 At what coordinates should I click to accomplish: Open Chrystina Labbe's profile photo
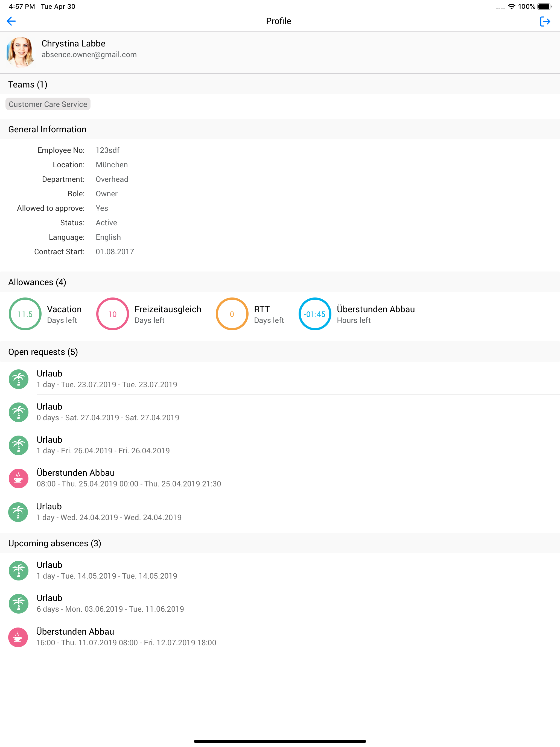click(20, 52)
